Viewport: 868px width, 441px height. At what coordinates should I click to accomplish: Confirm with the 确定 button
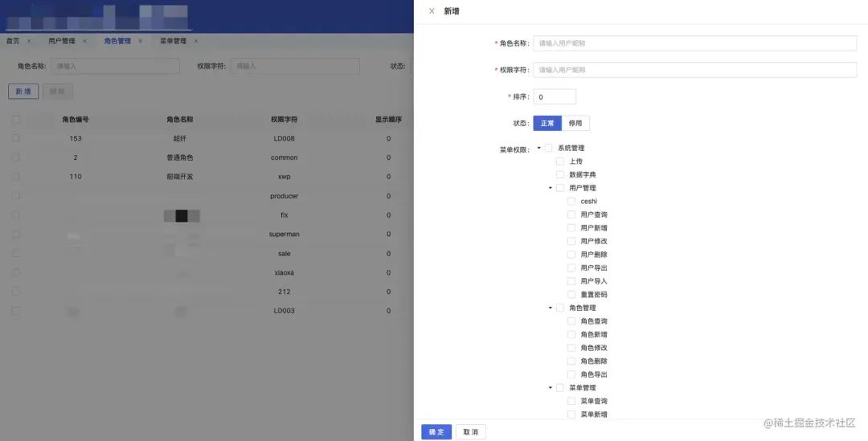point(436,432)
